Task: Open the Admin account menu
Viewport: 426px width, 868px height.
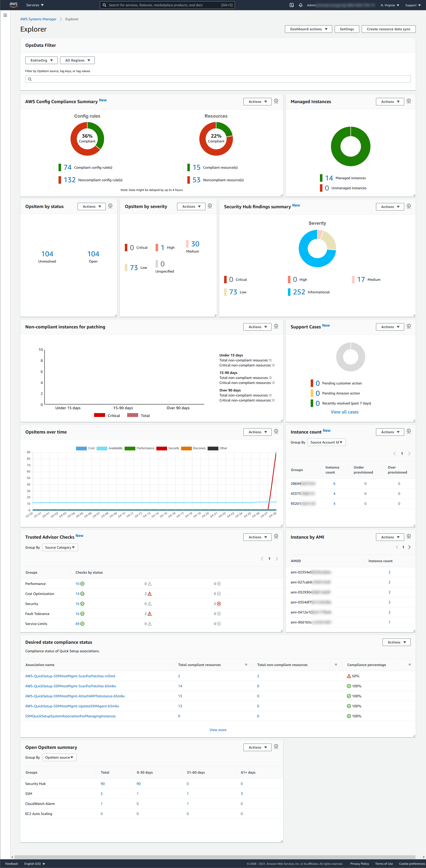Action: point(341,5)
